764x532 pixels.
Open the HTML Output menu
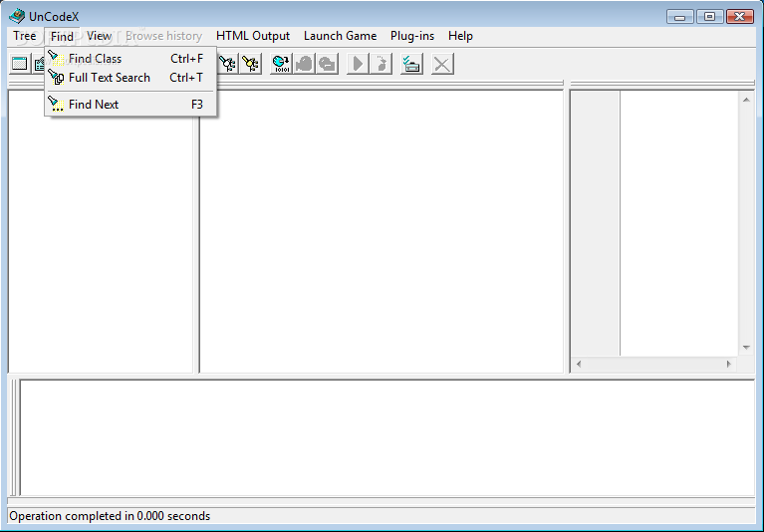[253, 36]
